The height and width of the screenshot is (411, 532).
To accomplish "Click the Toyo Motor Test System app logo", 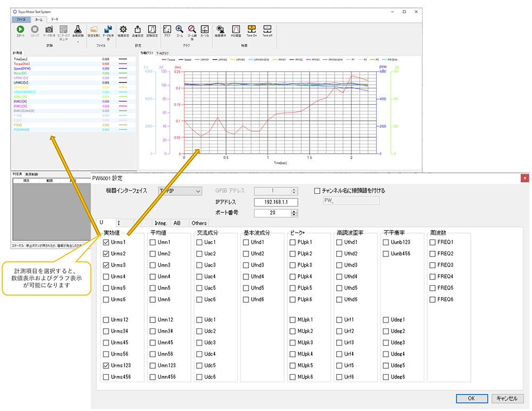I will click(15, 12).
